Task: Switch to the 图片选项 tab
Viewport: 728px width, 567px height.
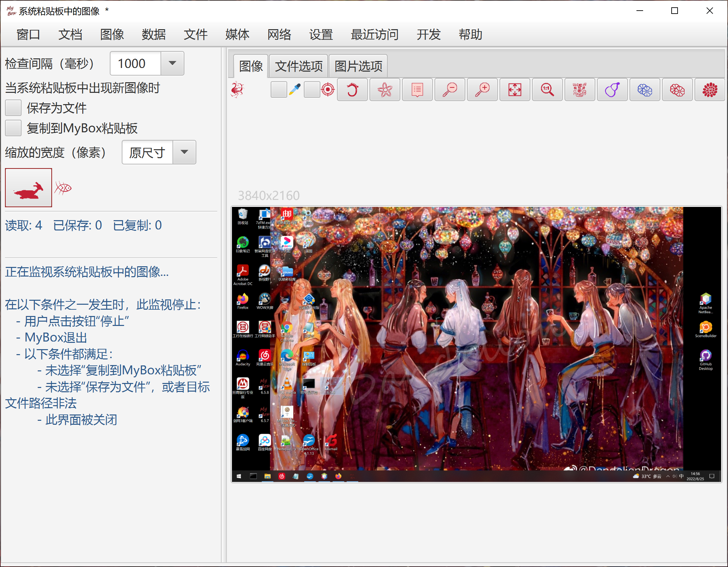Action: point(358,66)
